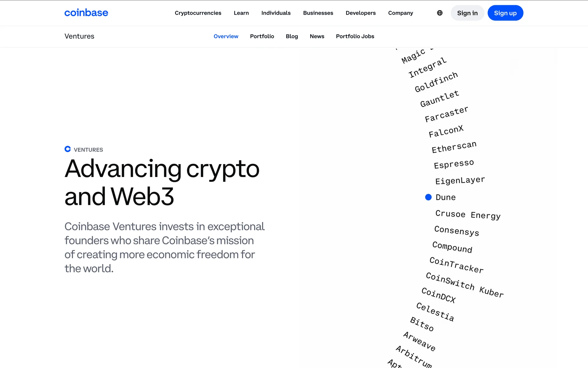The height and width of the screenshot is (368, 588).
Task: Click the blue Ventures C icon
Action: 68,149
